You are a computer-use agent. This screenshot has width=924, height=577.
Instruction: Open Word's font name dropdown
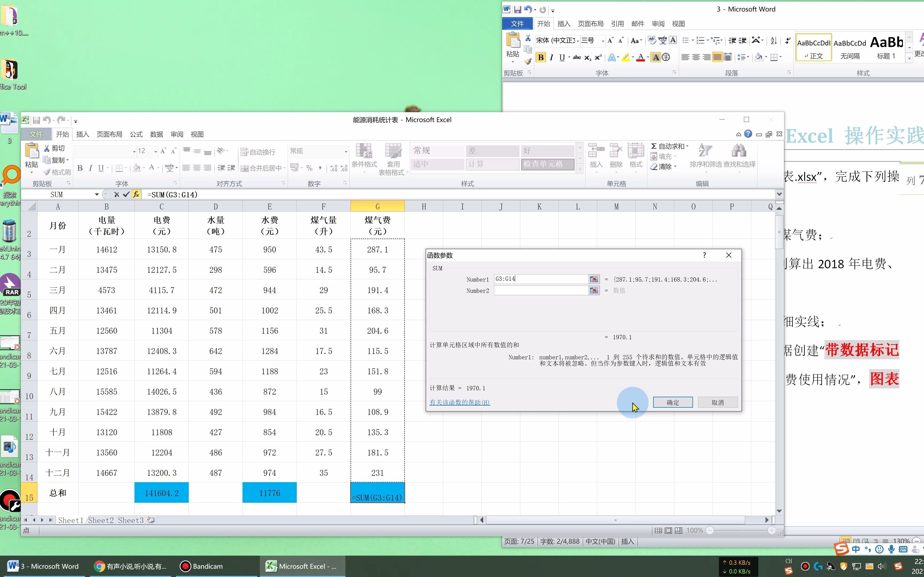click(x=578, y=41)
